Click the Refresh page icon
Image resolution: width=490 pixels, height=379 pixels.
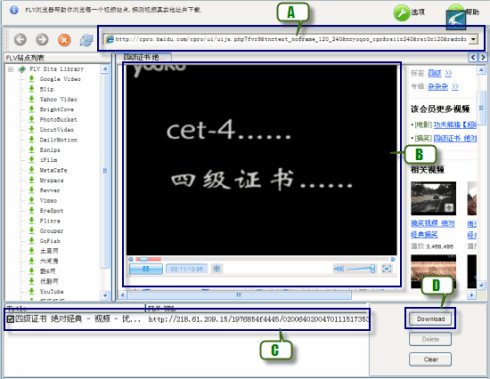click(86, 40)
